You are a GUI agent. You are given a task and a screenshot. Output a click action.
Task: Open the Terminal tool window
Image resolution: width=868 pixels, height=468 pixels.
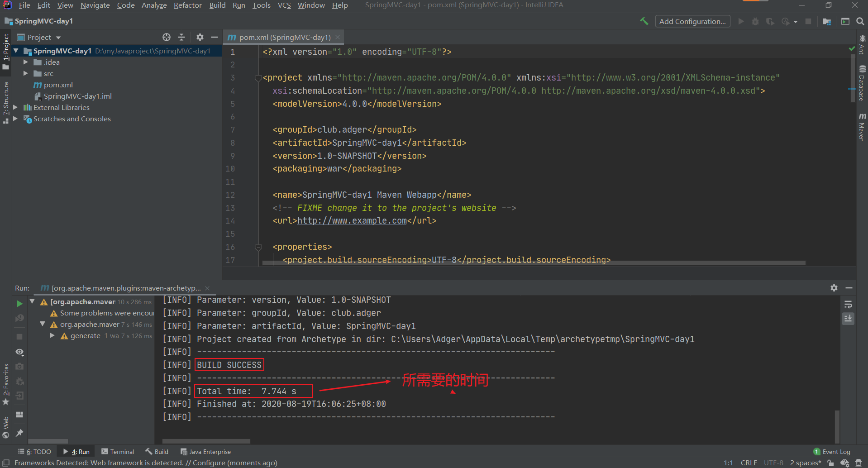coord(118,452)
